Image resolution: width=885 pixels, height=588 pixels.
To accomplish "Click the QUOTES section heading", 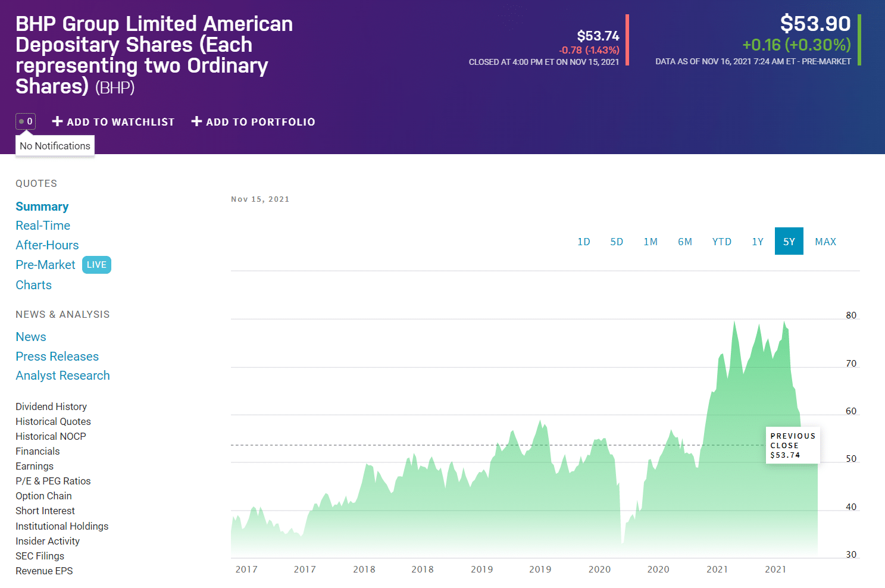I will (x=36, y=183).
